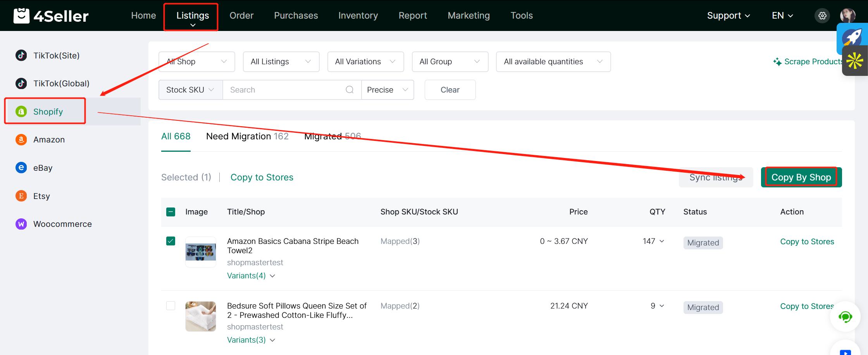
Task: Click the yellow asterisk widget icon
Action: [855, 61]
